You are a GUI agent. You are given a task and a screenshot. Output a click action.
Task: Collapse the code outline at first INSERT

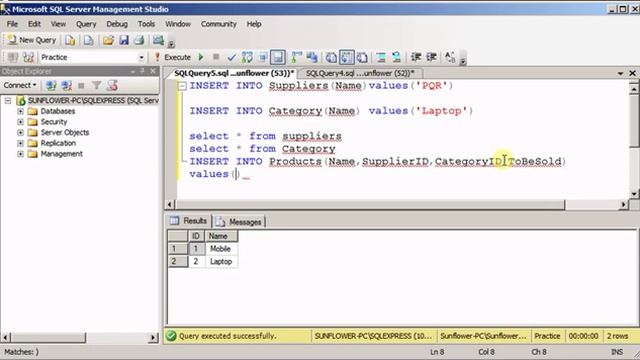[x=182, y=86]
